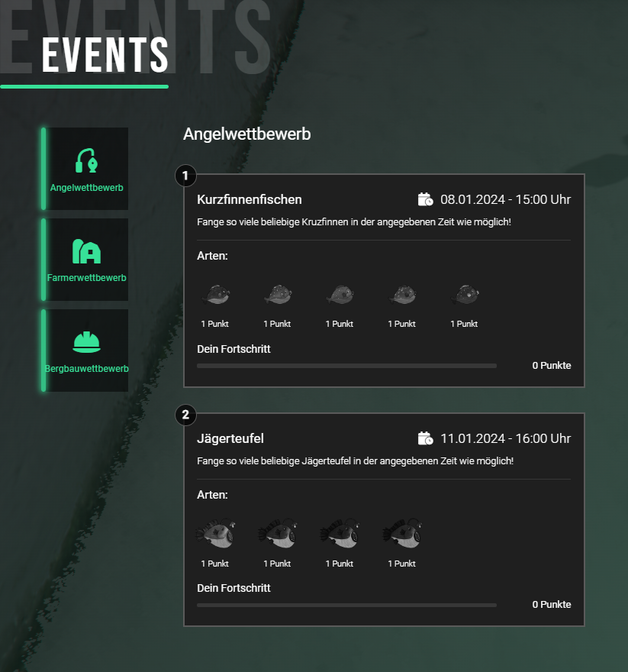Pick the fourth Kurzfinnen fish icon

[x=402, y=294]
